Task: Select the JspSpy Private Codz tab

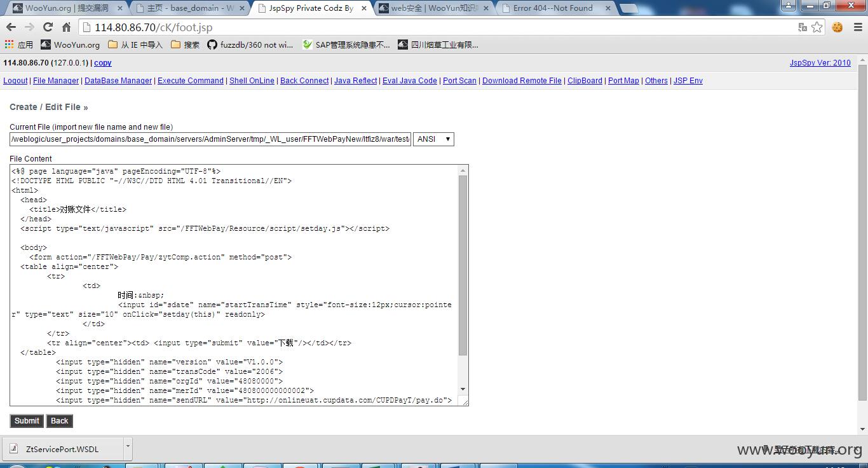Action: coord(311,8)
